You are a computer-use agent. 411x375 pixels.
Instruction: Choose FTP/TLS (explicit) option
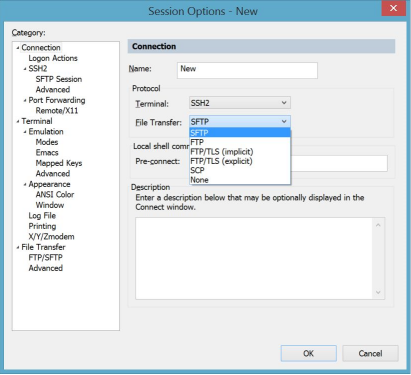(240, 161)
